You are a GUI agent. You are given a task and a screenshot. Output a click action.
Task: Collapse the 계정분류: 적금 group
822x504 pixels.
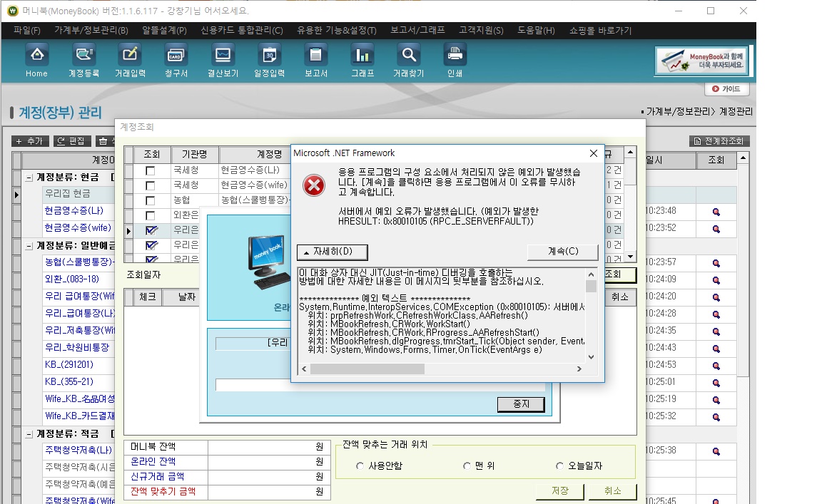[x=29, y=434]
